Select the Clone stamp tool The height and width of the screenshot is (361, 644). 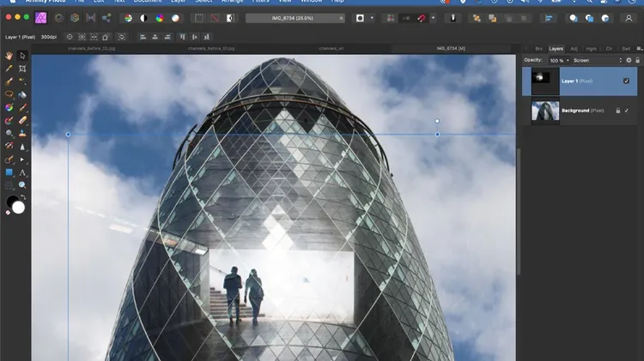point(22,133)
